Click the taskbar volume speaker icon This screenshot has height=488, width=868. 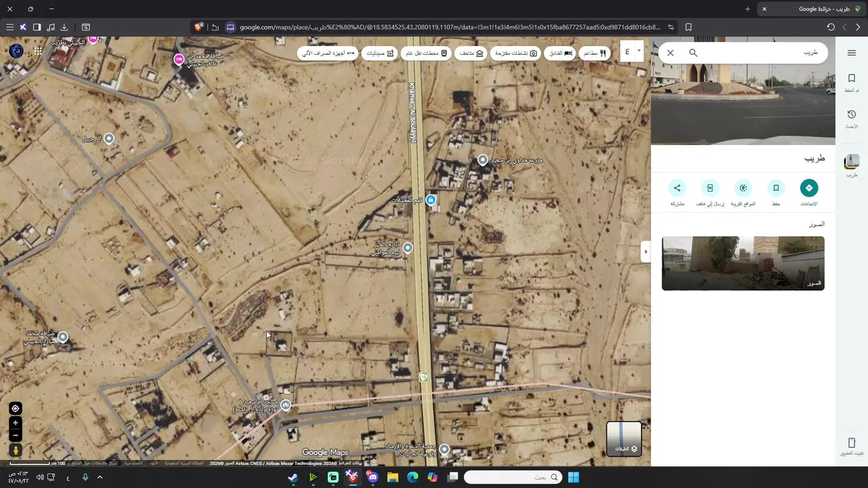point(39,477)
